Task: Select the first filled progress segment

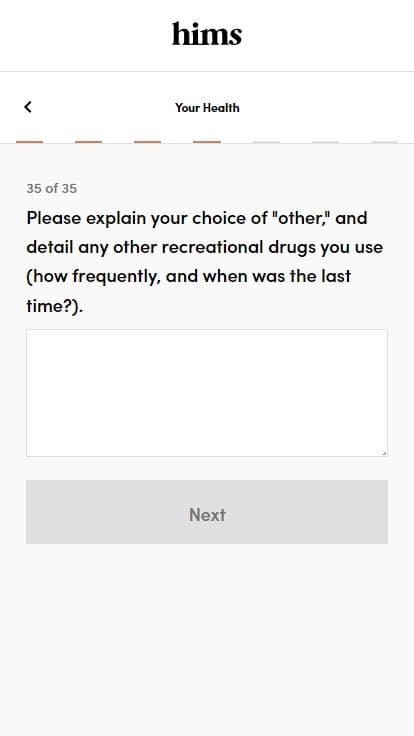Action: click(30, 142)
